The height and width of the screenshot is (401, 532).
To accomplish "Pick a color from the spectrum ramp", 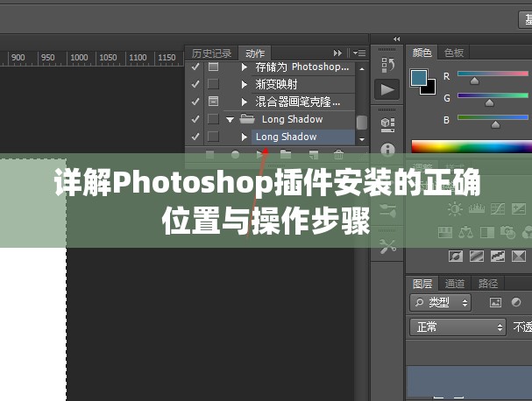I will click(472, 147).
